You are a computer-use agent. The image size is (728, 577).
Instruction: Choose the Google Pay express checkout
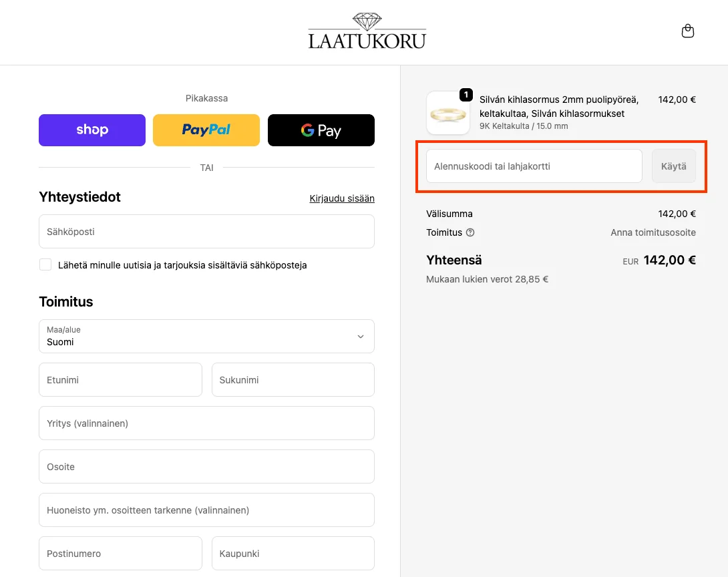tap(321, 130)
